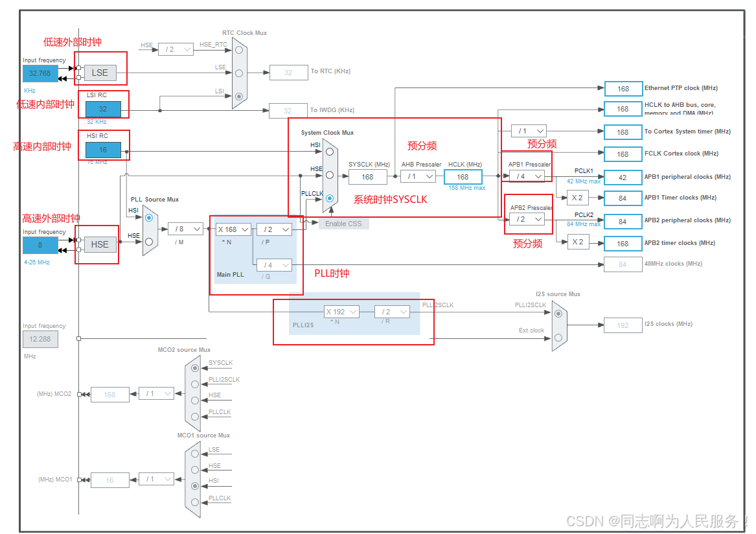Select HSI in MCO1 source Mux

click(x=195, y=486)
